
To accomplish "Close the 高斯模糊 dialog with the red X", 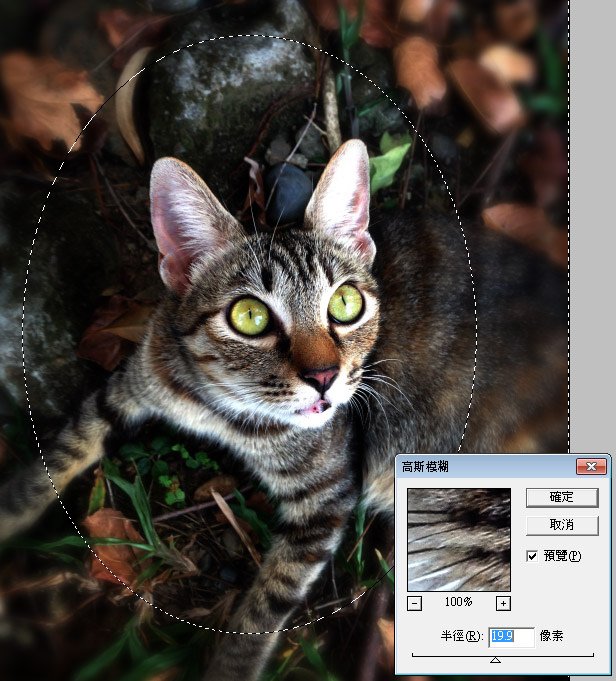I will (591, 467).
